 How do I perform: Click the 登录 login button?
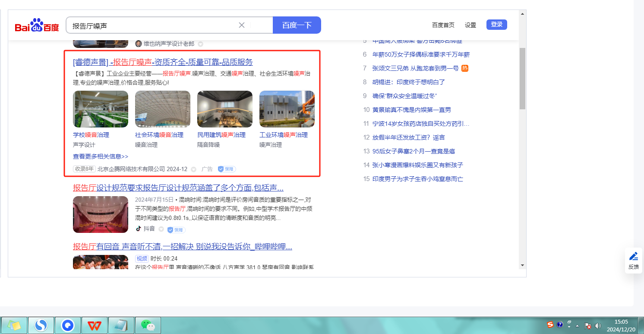point(496,25)
